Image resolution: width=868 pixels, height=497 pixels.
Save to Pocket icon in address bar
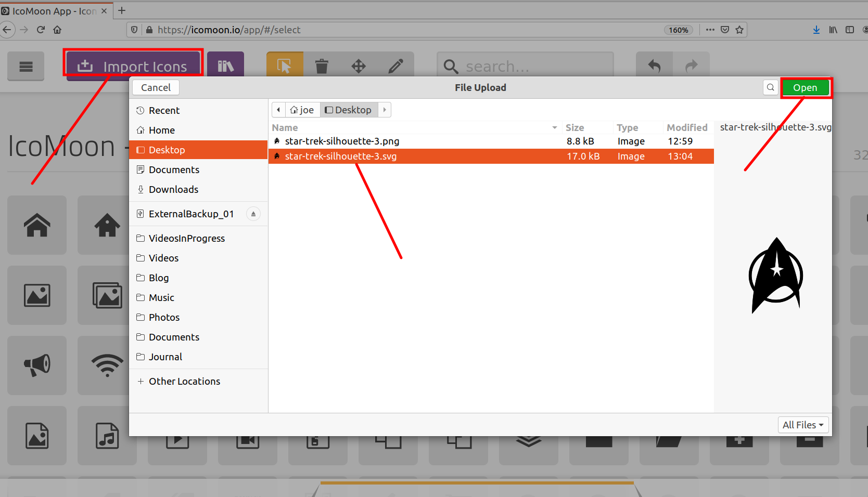click(725, 30)
